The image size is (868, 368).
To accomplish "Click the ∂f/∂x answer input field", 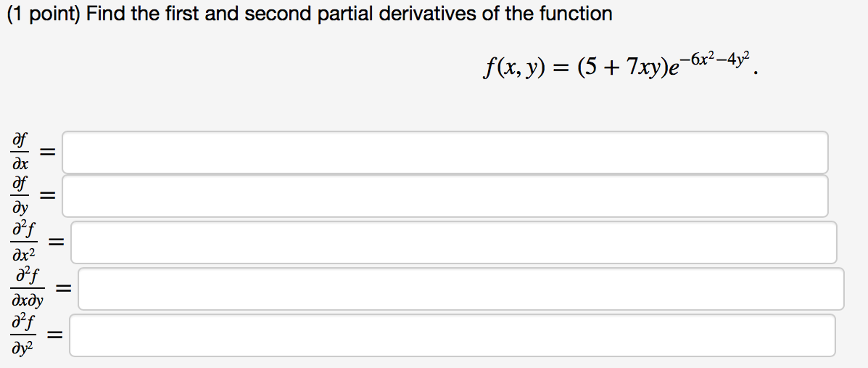I will [445, 152].
